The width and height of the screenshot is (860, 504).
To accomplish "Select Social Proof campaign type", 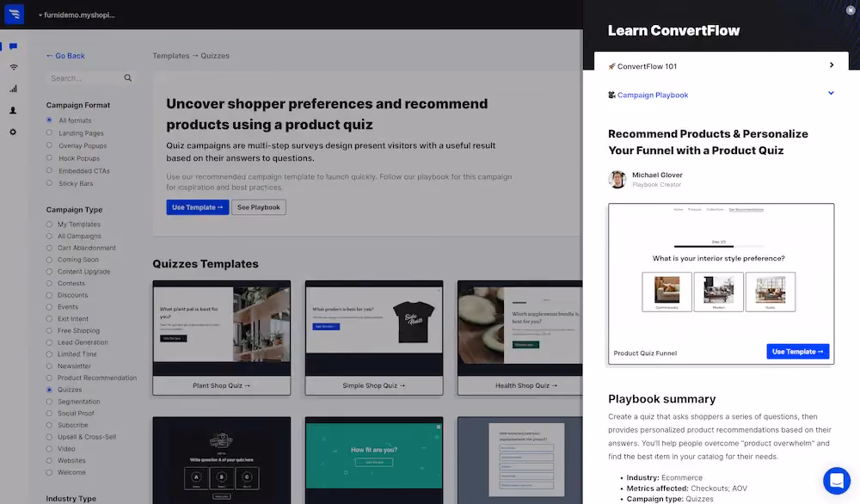I will point(49,413).
